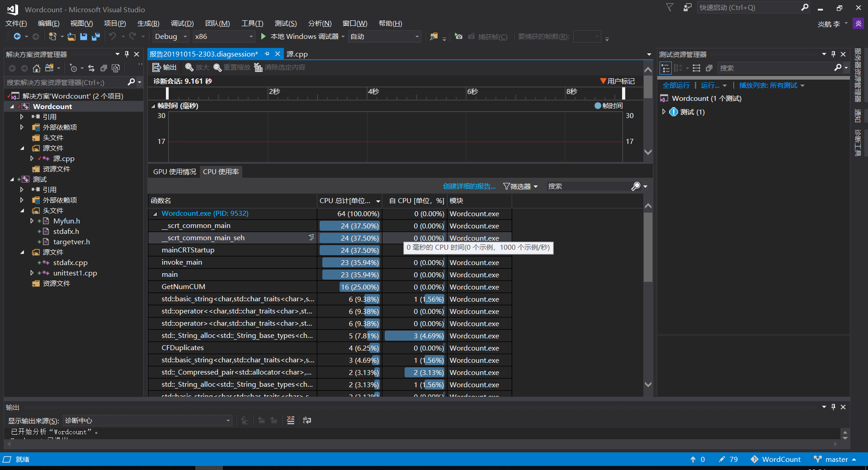Click the clear all output icon

[x=291, y=420]
